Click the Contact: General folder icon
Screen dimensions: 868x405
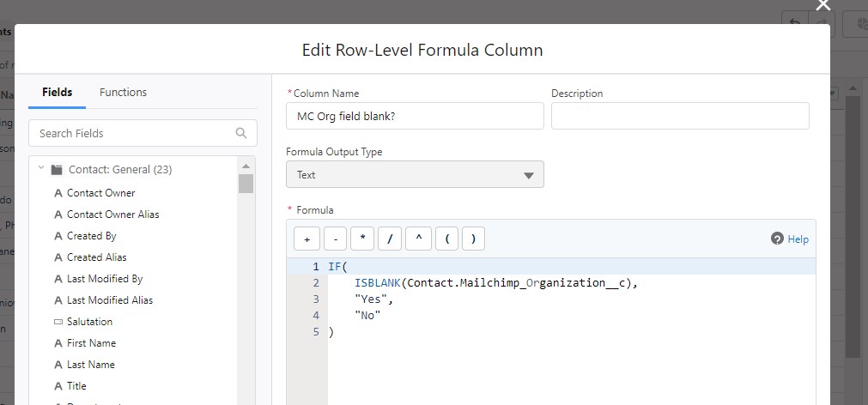tap(57, 170)
